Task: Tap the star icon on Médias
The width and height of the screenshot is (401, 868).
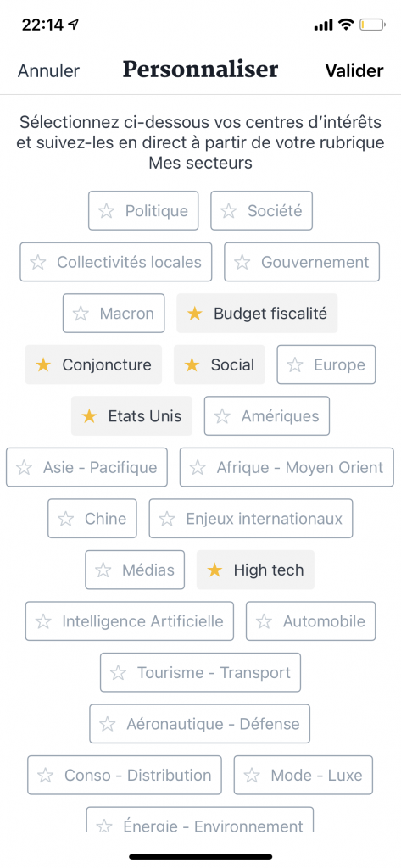Action: pyautogui.click(x=103, y=570)
